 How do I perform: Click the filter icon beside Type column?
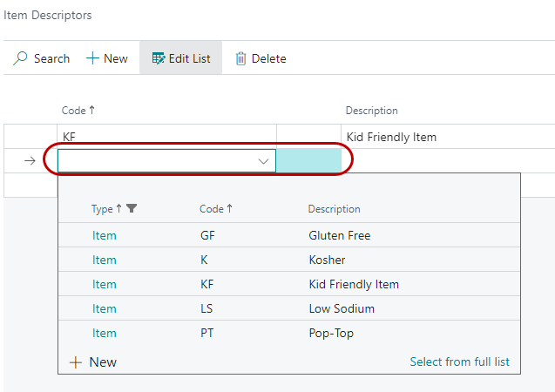[x=132, y=209]
